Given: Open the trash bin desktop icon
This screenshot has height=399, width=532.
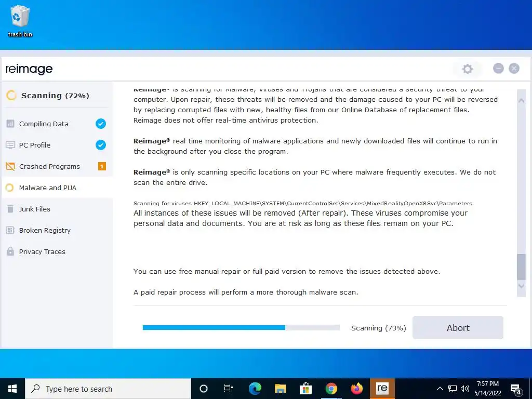Looking at the screenshot, I should (x=20, y=21).
